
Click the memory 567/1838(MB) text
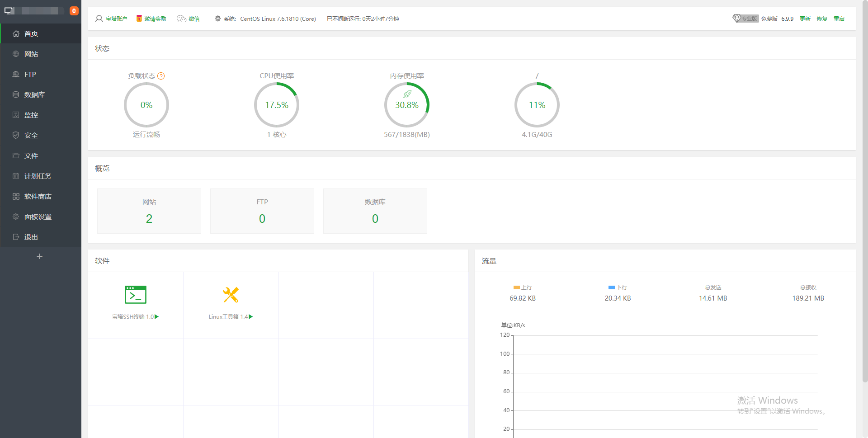[x=407, y=135]
